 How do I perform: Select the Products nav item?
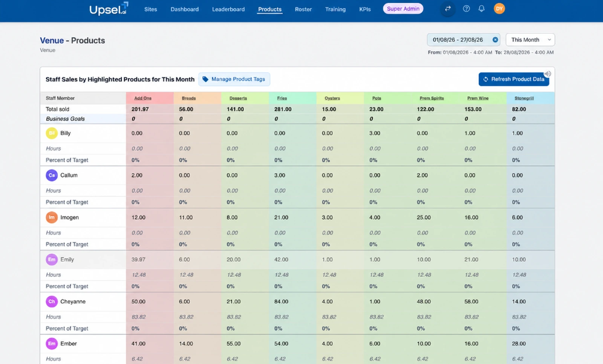(x=270, y=9)
